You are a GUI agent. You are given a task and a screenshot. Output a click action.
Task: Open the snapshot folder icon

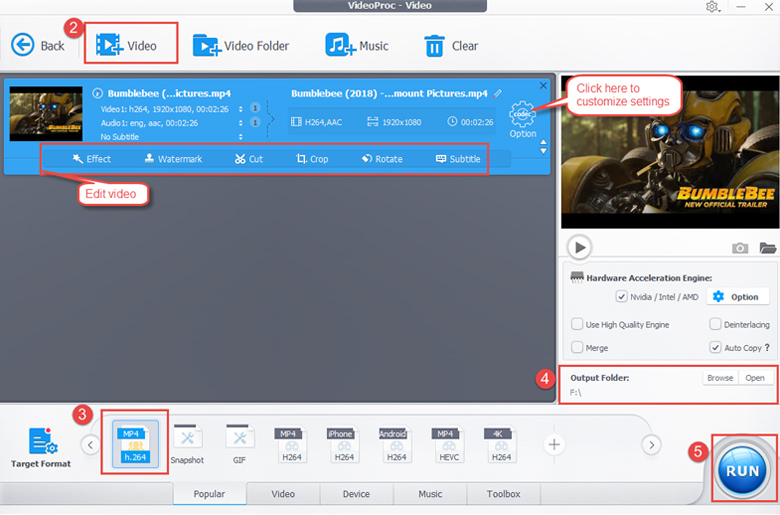coord(768,247)
